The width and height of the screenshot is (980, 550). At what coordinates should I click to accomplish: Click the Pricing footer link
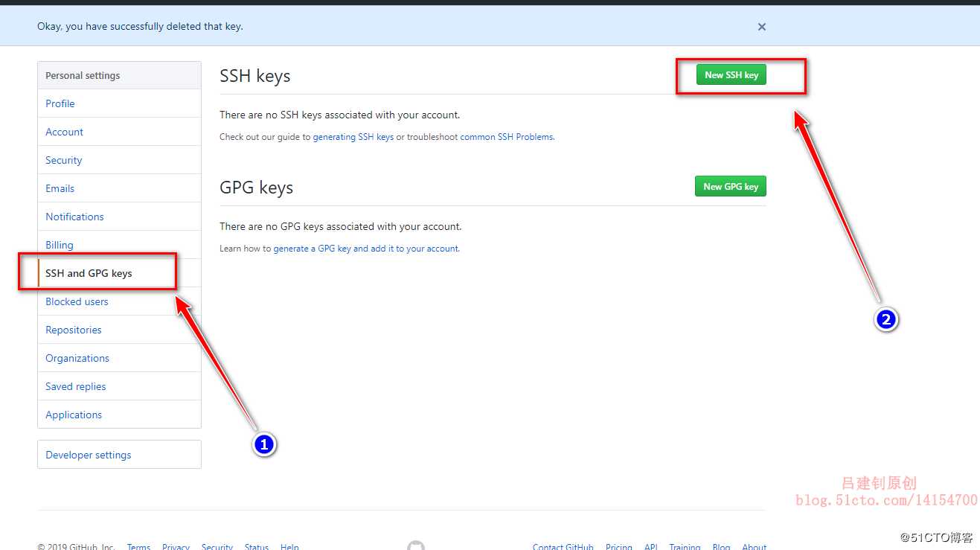619,547
